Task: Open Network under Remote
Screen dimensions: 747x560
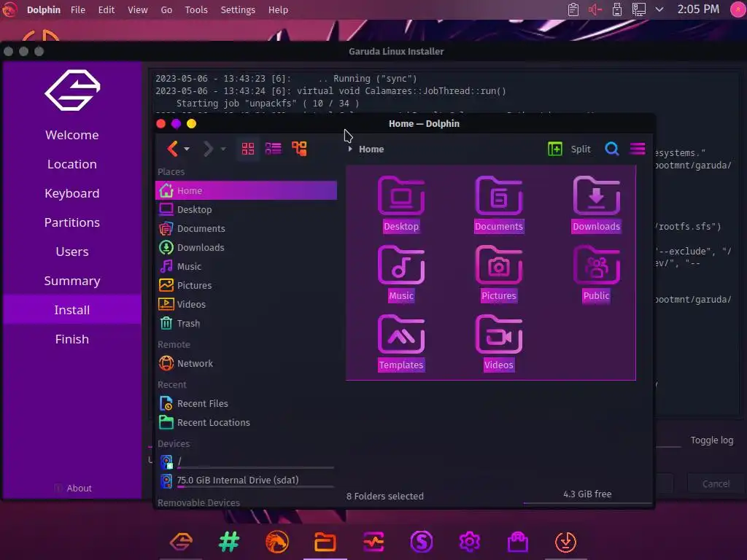Action: tap(246, 363)
